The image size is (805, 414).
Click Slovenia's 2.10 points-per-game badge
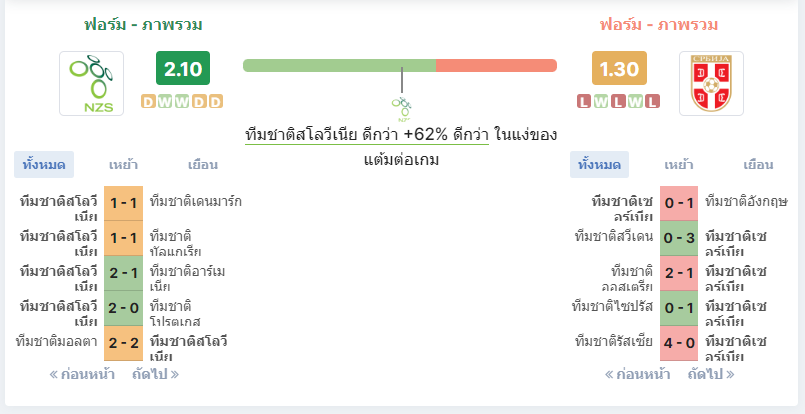point(183,68)
